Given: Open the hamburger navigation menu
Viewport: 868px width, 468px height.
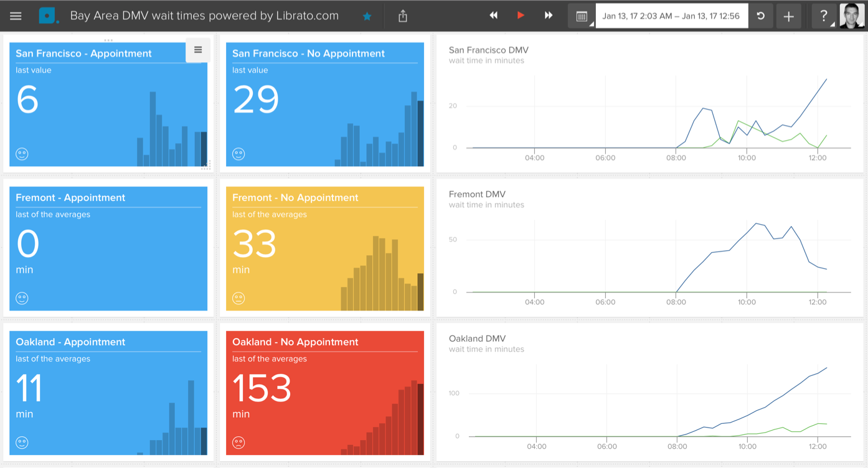Looking at the screenshot, I should click(16, 16).
